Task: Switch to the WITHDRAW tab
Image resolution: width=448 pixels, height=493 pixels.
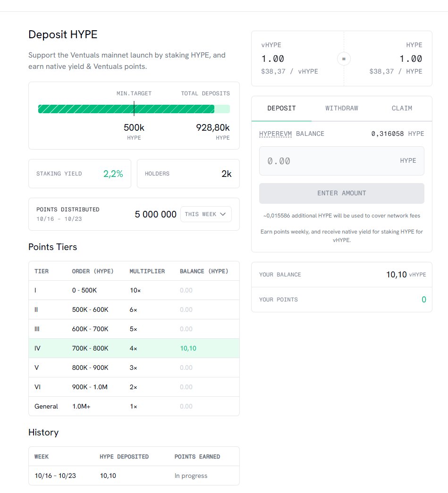Action: click(x=342, y=108)
